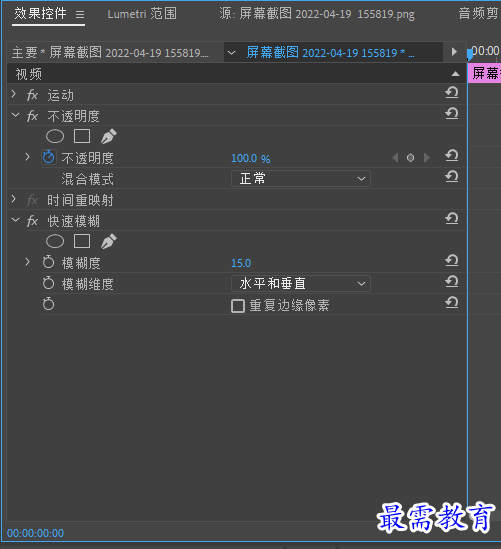Create ellipse mask under 不透明度
This screenshot has width=501, height=549.
(x=55, y=136)
